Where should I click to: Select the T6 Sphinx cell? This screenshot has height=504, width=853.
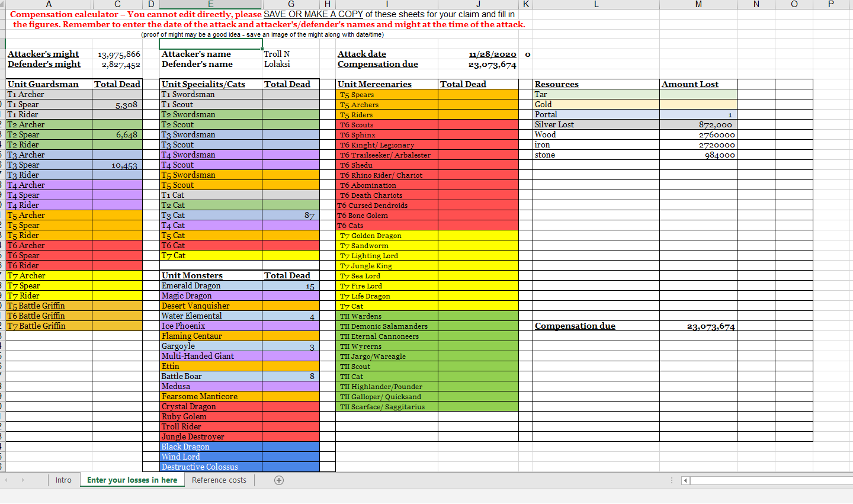[387, 135]
